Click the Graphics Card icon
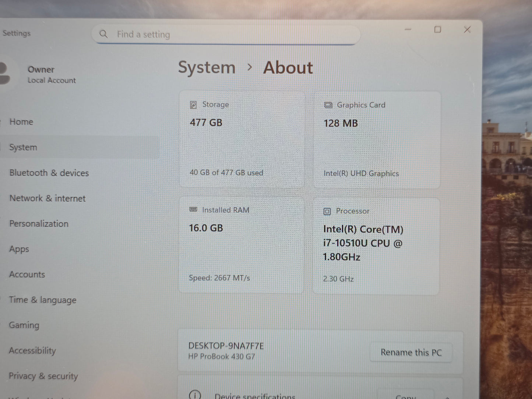 tap(328, 105)
